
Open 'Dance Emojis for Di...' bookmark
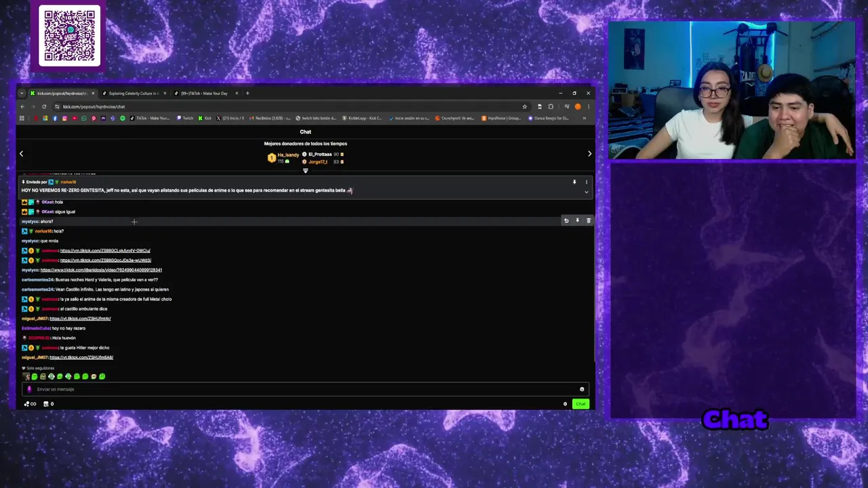click(x=549, y=118)
